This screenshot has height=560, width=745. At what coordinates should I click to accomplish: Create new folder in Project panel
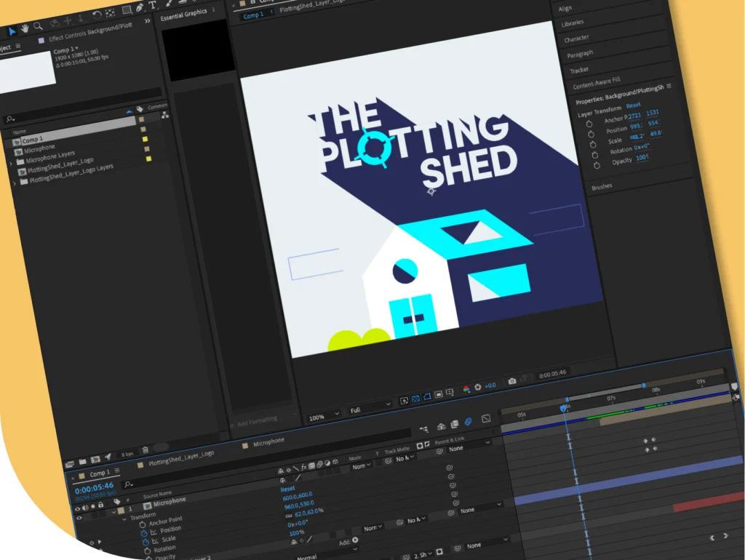83,461
